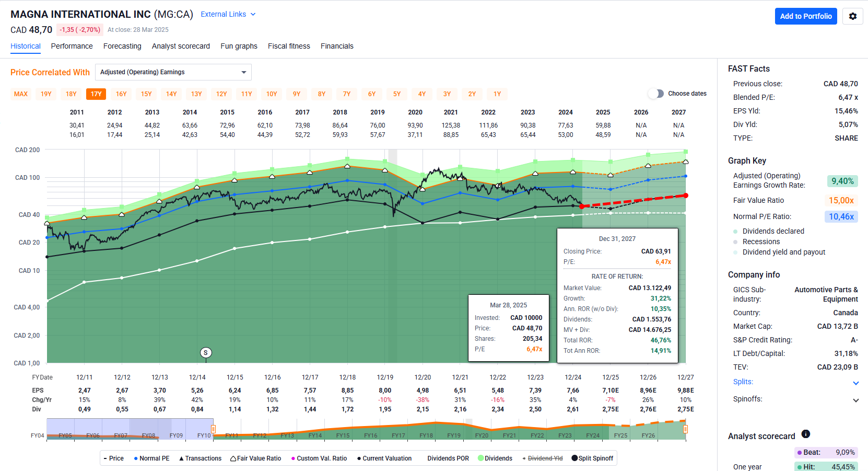Enable the Choose dates switch
Viewport: 868px width, 471px height.
click(655, 94)
